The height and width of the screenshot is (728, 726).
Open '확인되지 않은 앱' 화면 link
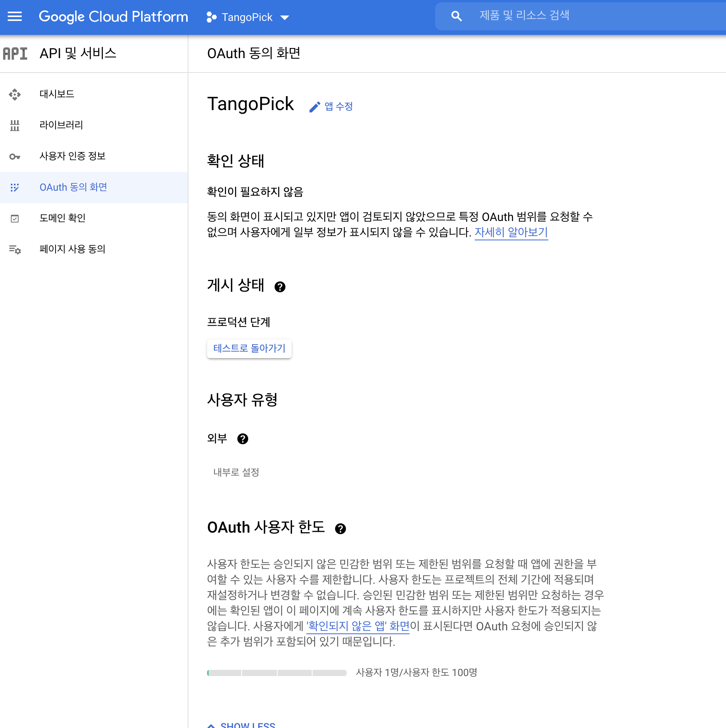358,626
